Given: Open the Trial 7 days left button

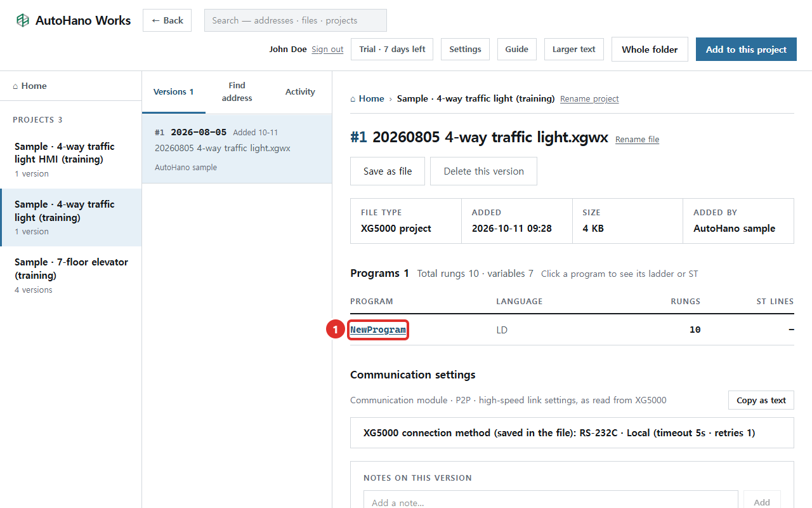Looking at the screenshot, I should click(x=392, y=50).
